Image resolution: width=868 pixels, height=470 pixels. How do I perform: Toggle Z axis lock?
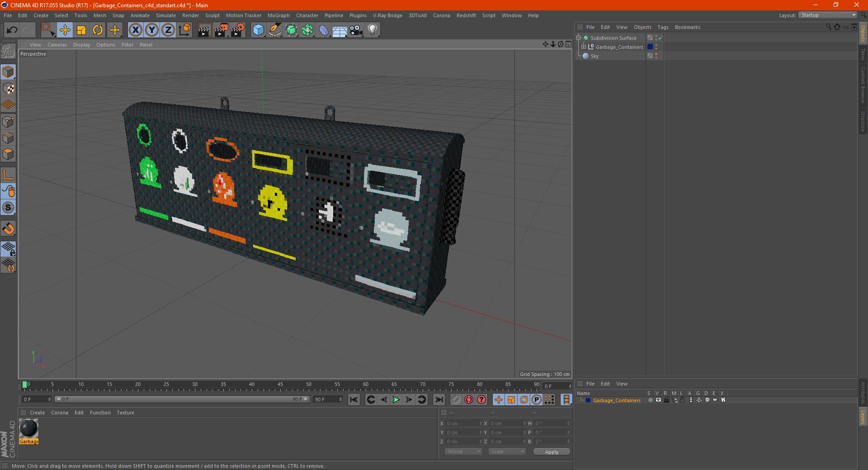tap(168, 30)
